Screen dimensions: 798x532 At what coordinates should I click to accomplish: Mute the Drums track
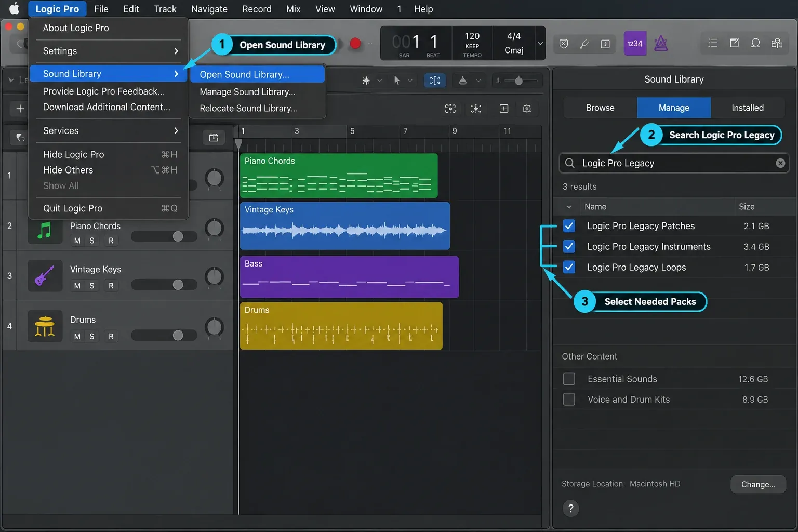click(x=77, y=336)
